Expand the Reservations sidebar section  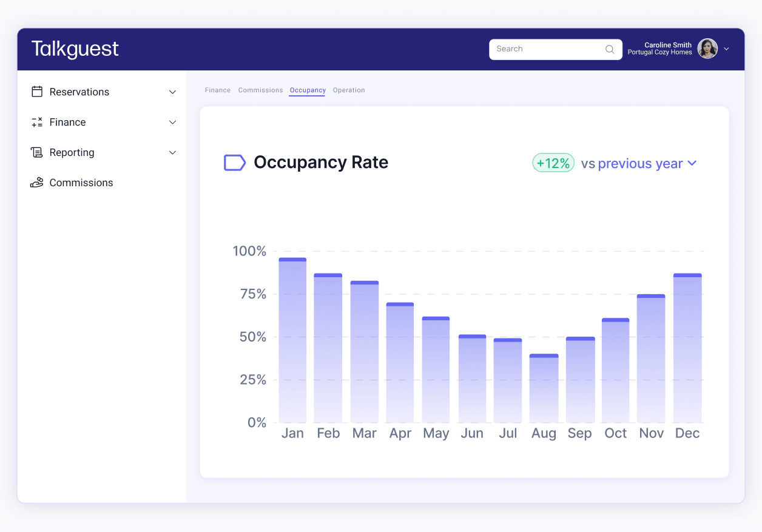173,92
